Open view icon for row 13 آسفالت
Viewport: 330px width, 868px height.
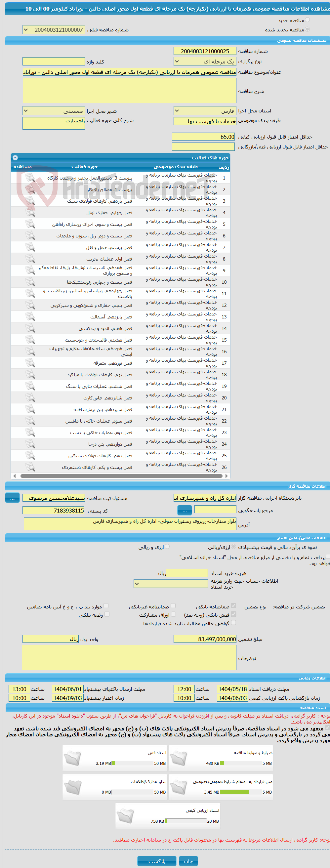click(x=30, y=316)
